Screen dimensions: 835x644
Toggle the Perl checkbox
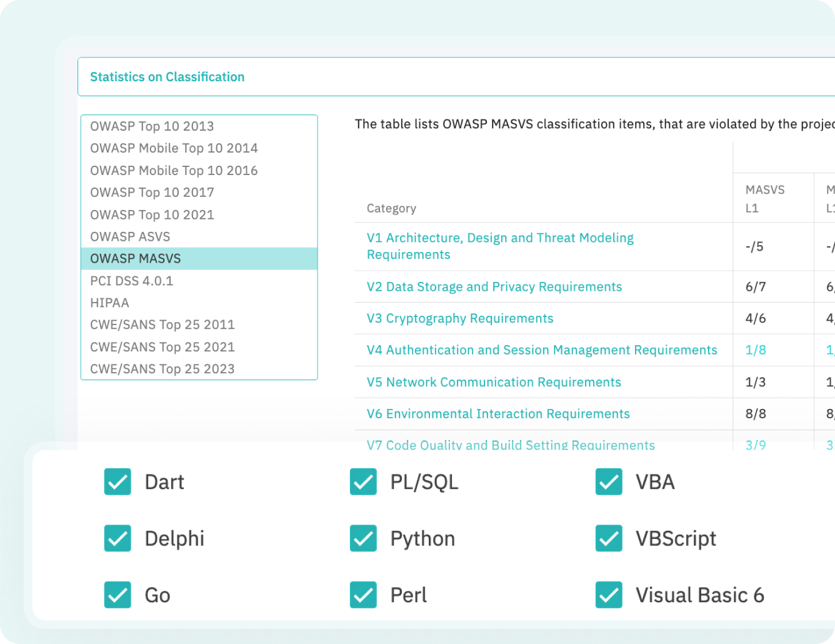pyautogui.click(x=363, y=595)
